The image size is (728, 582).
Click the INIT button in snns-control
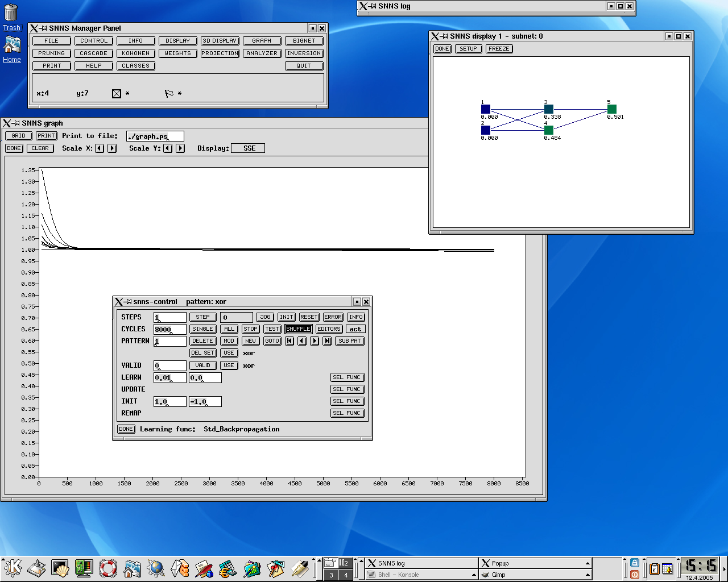pyautogui.click(x=287, y=317)
